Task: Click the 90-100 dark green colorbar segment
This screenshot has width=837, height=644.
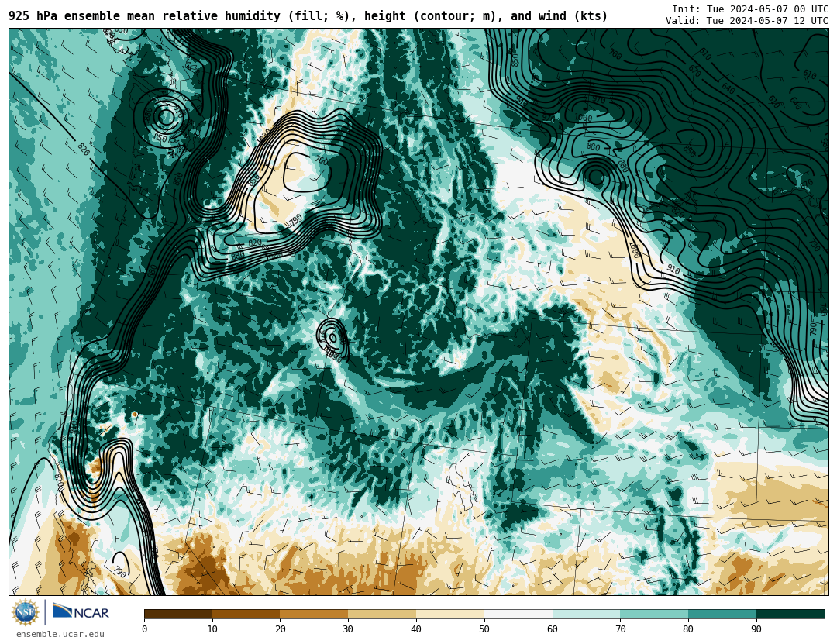Action: click(x=790, y=614)
